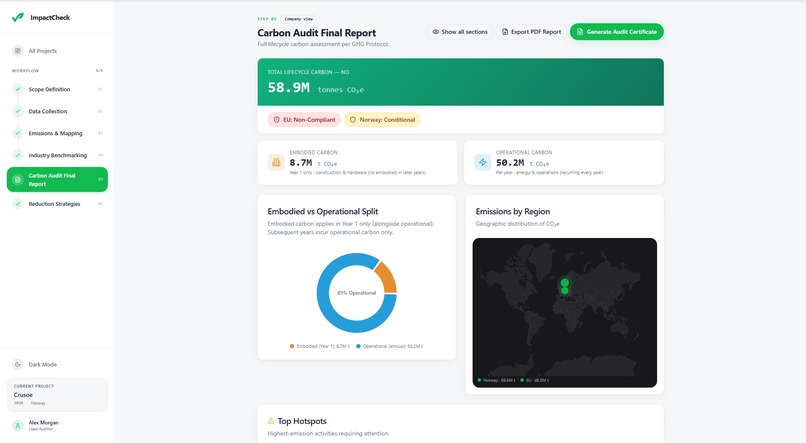
Task: Click the All Projects grid icon
Action: coord(18,51)
